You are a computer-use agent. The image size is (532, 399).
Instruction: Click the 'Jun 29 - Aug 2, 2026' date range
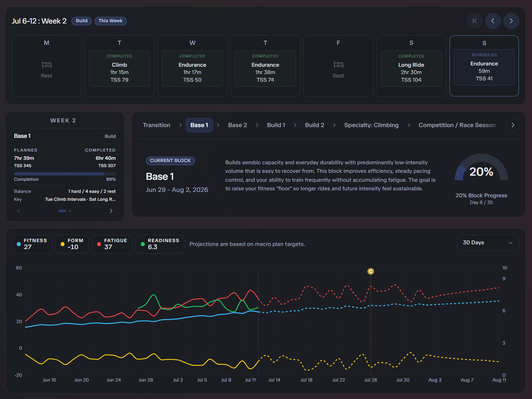[x=177, y=190]
